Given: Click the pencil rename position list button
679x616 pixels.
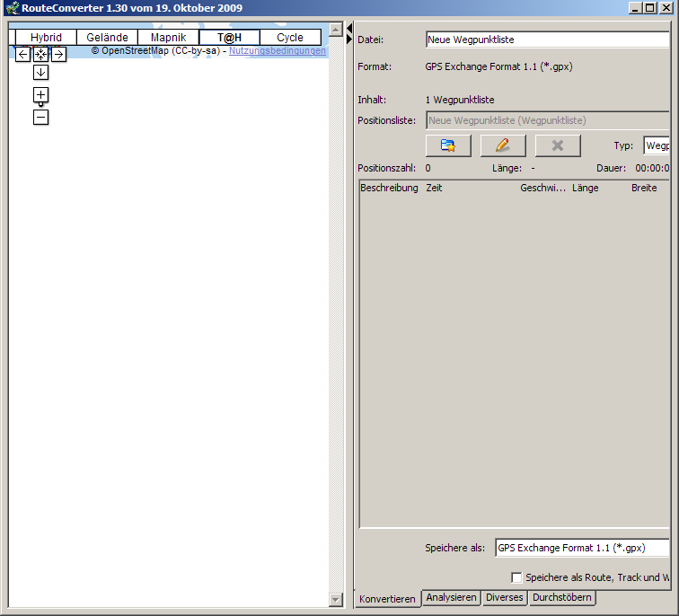Looking at the screenshot, I should [x=503, y=145].
